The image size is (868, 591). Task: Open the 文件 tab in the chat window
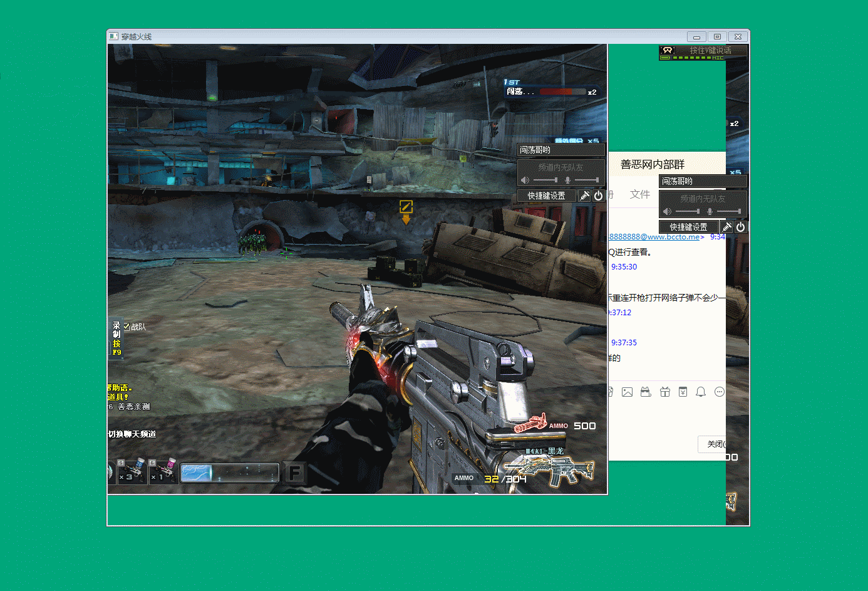pyautogui.click(x=639, y=194)
